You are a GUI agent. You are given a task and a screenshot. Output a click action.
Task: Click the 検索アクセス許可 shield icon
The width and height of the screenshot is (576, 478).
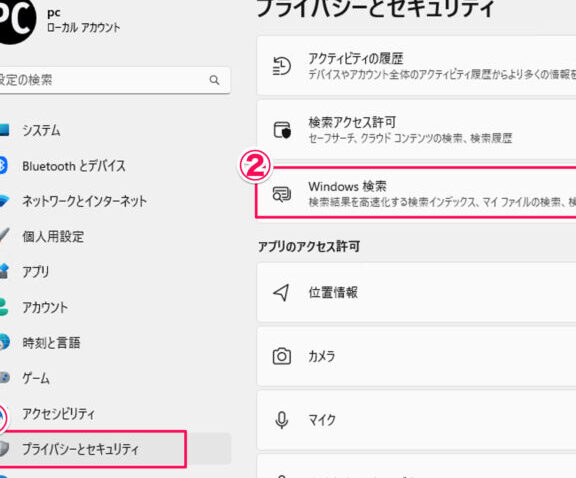282,130
